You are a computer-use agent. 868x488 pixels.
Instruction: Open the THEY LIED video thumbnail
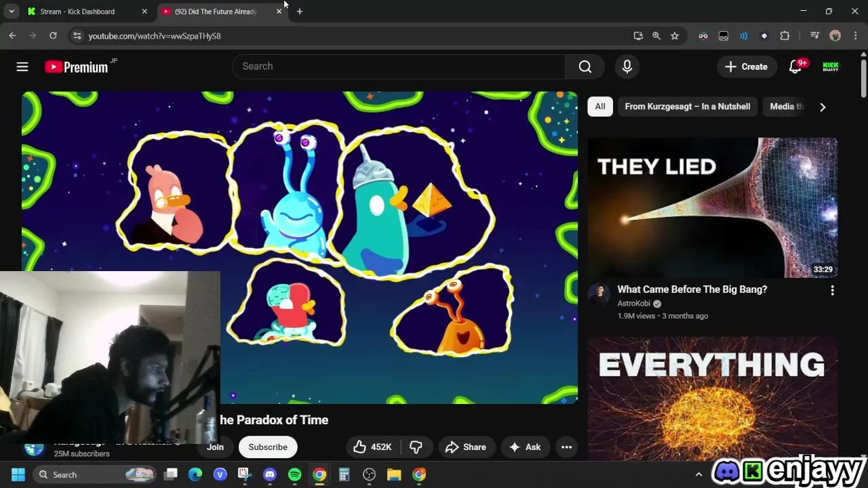pyautogui.click(x=713, y=207)
